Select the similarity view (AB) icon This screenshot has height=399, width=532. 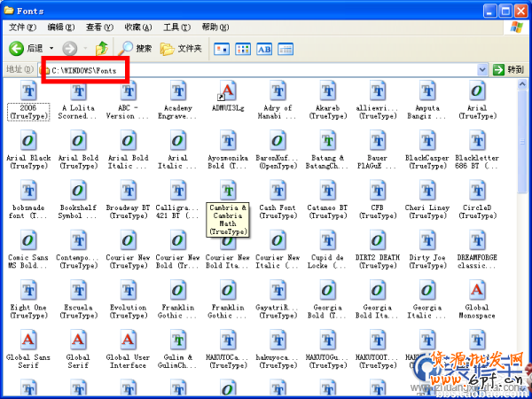264,49
